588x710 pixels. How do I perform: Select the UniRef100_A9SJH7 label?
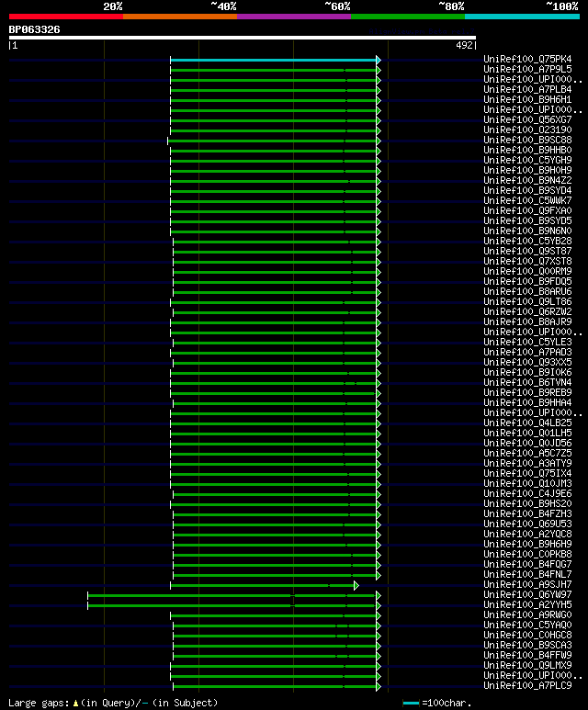[x=527, y=584]
